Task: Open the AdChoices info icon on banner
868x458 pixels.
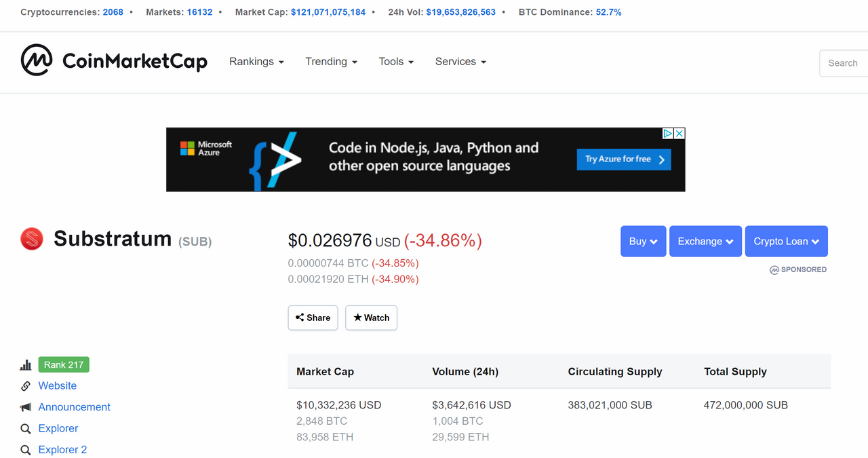Action: (x=668, y=134)
